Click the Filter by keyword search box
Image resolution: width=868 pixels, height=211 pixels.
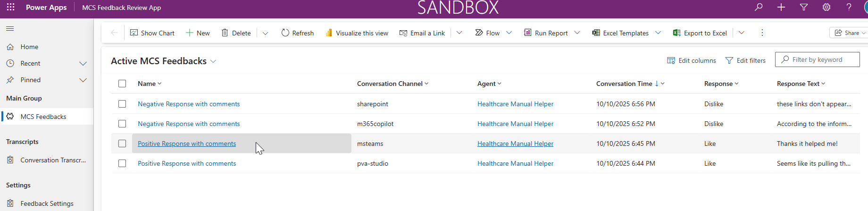[x=821, y=59]
